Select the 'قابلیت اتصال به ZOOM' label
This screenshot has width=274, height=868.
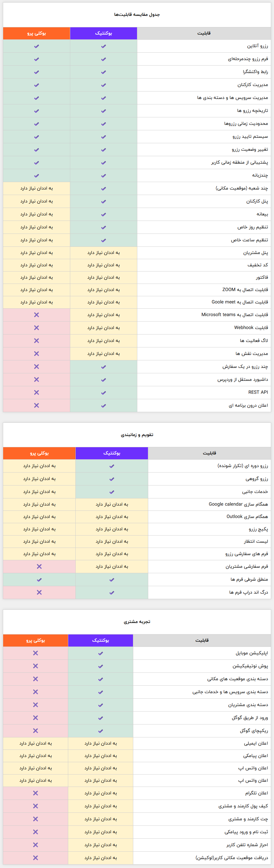tap(245, 290)
